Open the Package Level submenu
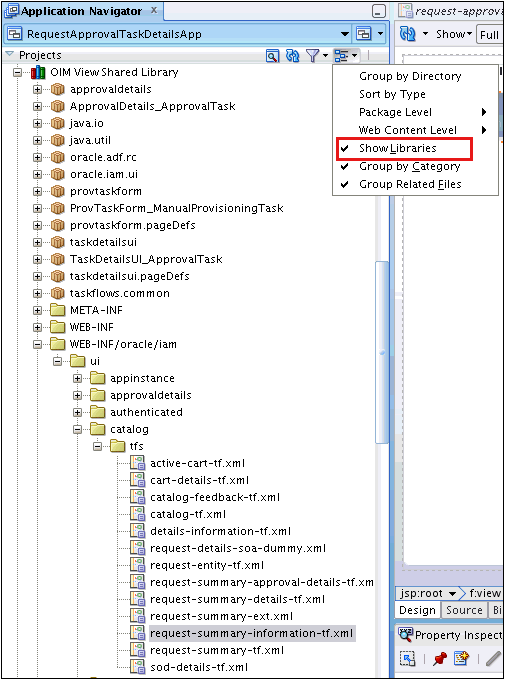Image resolution: width=506 pixels, height=680 pixels. tap(415, 112)
